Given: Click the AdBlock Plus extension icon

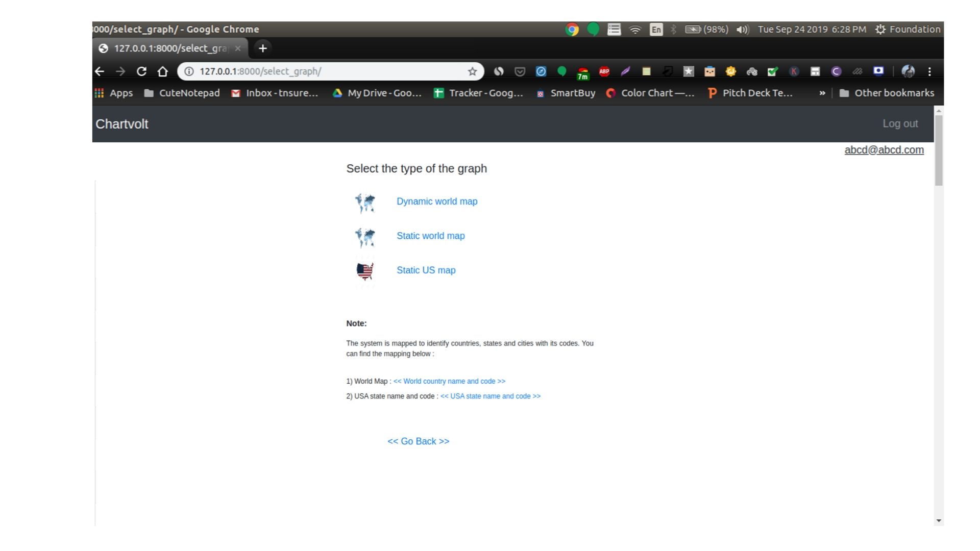Looking at the screenshot, I should tap(604, 71).
